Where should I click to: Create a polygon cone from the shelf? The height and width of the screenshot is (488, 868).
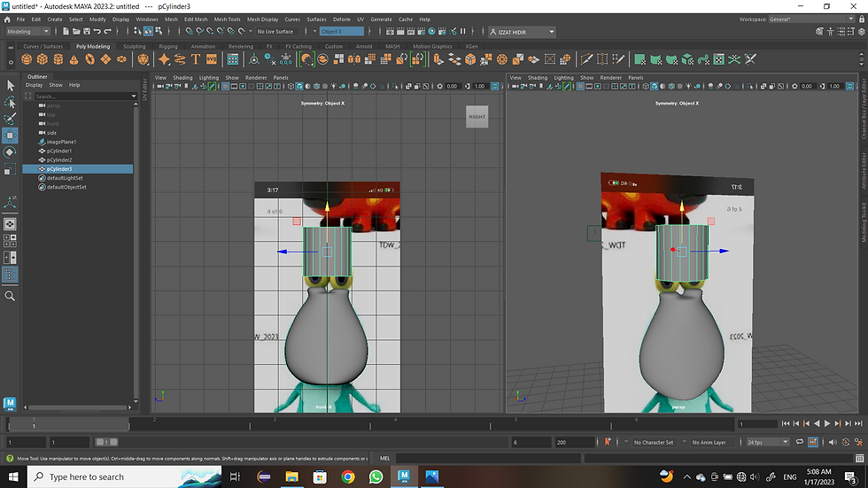point(74,59)
